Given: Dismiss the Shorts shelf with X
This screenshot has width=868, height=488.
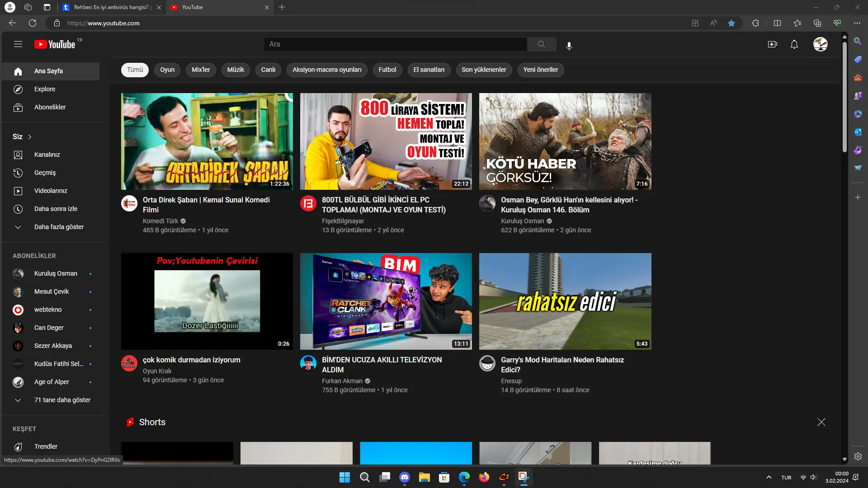Looking at the screenshot, I should 821,422.
